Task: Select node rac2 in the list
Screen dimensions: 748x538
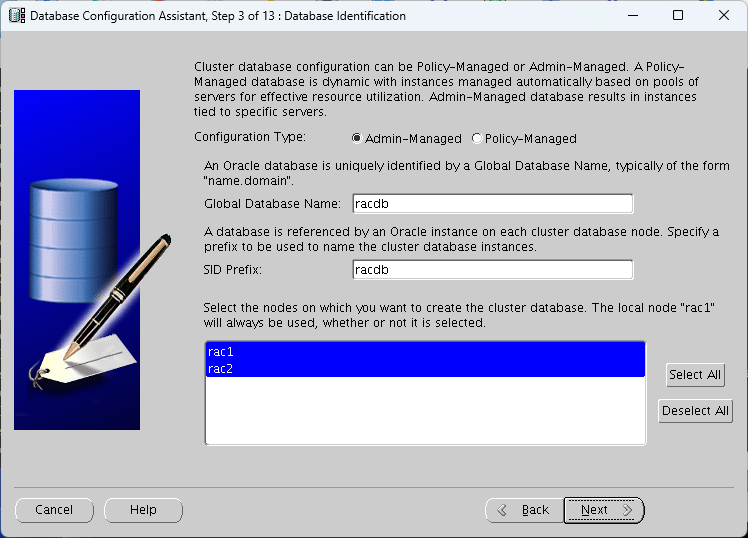Action: [x=425, y=369]
